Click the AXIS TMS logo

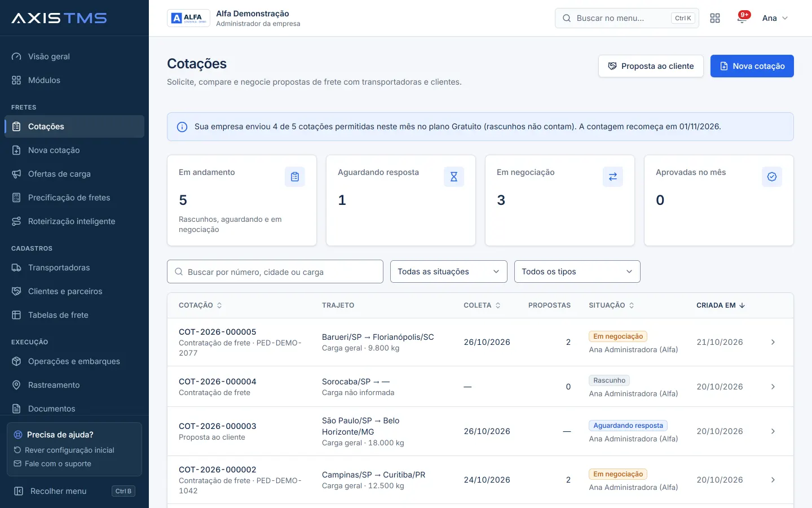pos(59,18)
